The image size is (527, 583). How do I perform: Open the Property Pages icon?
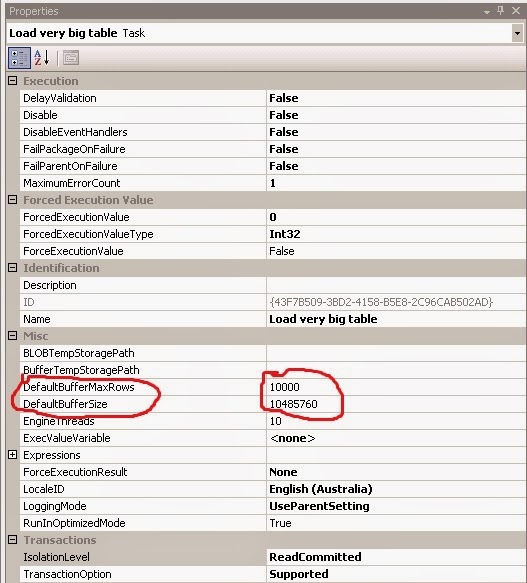coord(71,58)
